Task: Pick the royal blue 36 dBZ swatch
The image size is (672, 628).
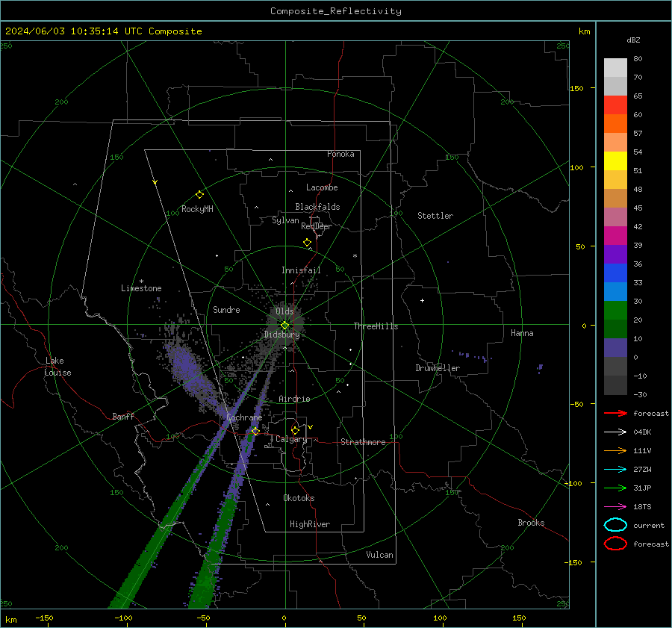Action: pyautogui.click(x=615, y=273)
